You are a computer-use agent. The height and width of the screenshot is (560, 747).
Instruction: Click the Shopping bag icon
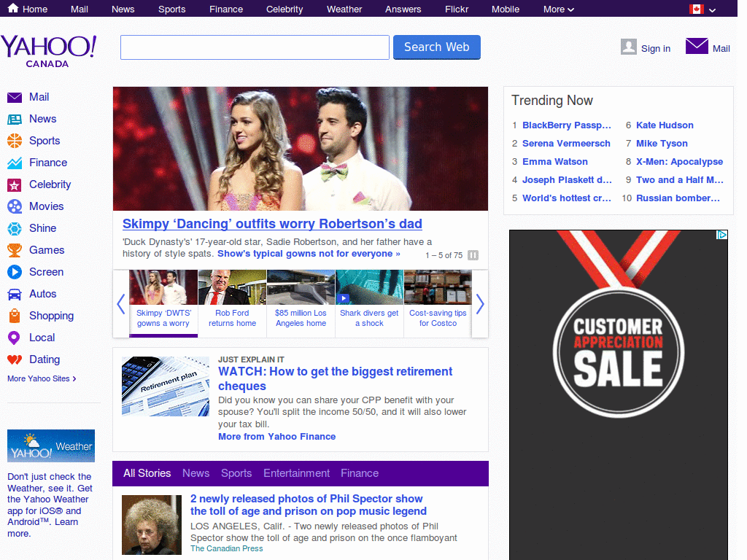[15, 316]
